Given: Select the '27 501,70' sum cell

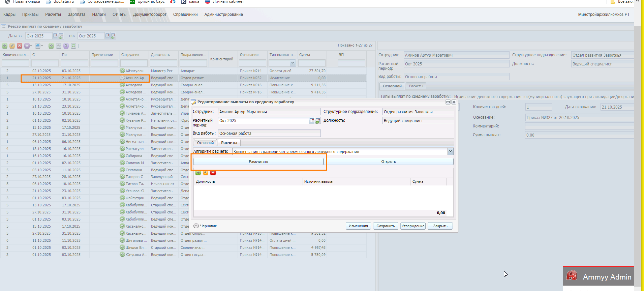Looking at the screenshot, I should coord(312,71).
